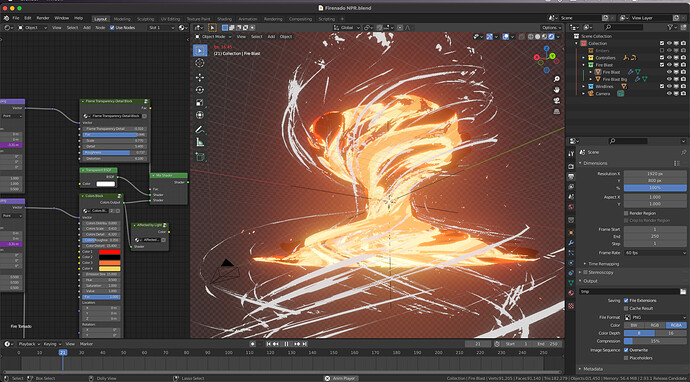
Task: Open the Keying popover in timeline
Action: click(52, 344)
